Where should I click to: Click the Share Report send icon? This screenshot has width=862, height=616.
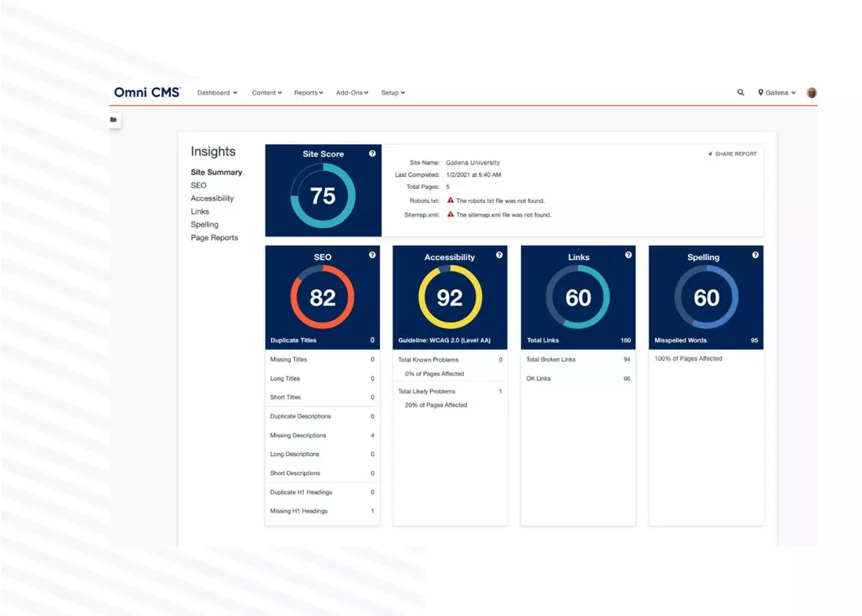pos(712,154)
